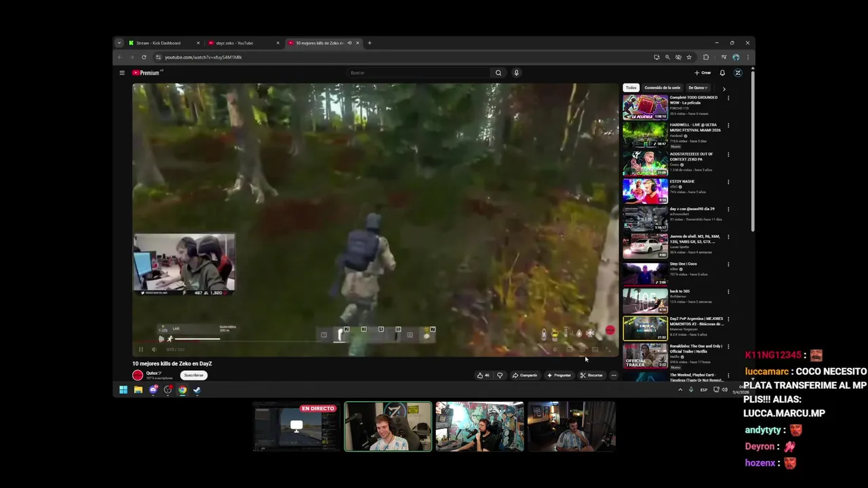
Task: Bookmark this page with the star icon
Action: 689,57
